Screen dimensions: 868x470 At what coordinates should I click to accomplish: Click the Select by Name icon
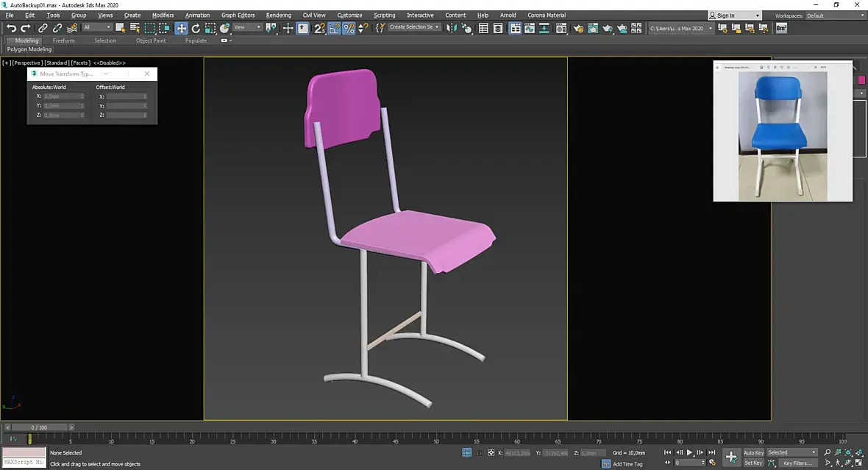135,28
